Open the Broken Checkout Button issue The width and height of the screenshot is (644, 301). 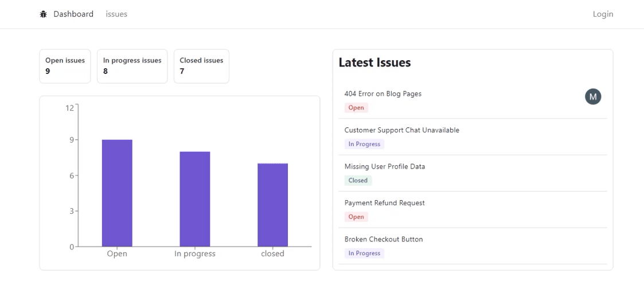click(x=383, y=240)
